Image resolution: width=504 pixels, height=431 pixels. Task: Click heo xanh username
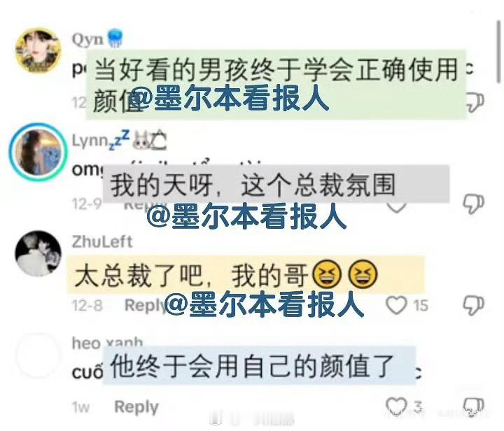(107, 343)
